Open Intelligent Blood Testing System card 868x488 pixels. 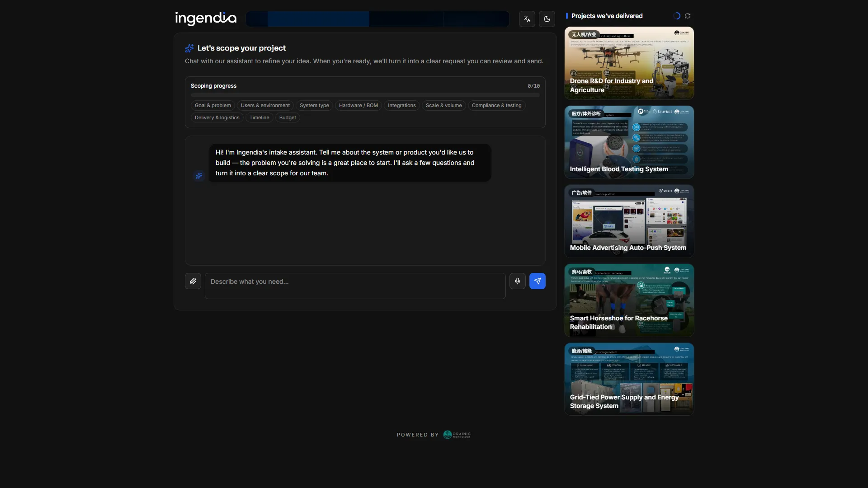629,142
